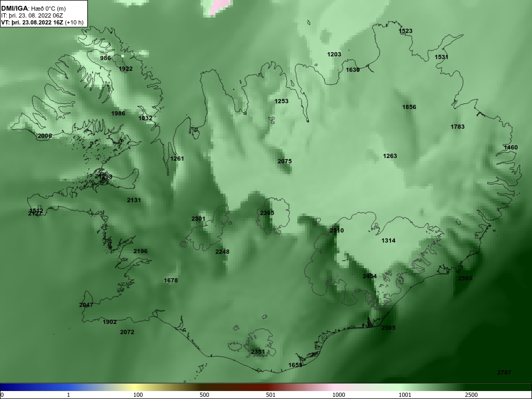Click the 1783 value in the east
Image resolution: width=532 pixels, height=399 pixels.
click(x=458, y=127)
